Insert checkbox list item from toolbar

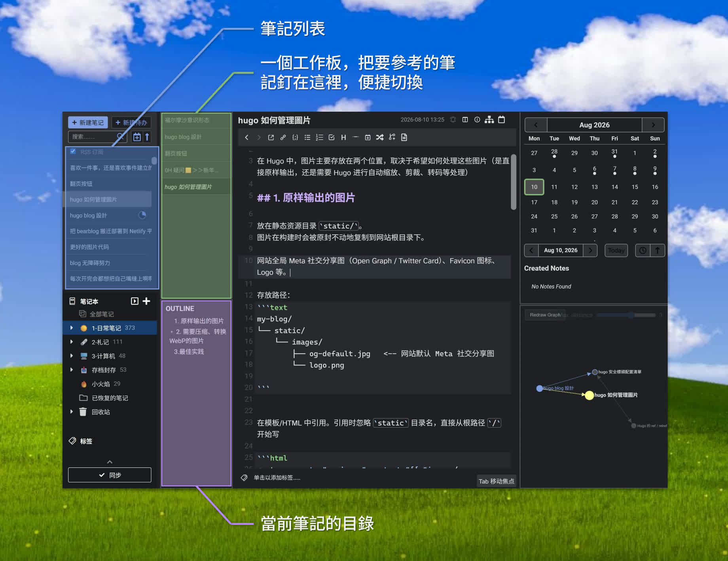point(332,137)
